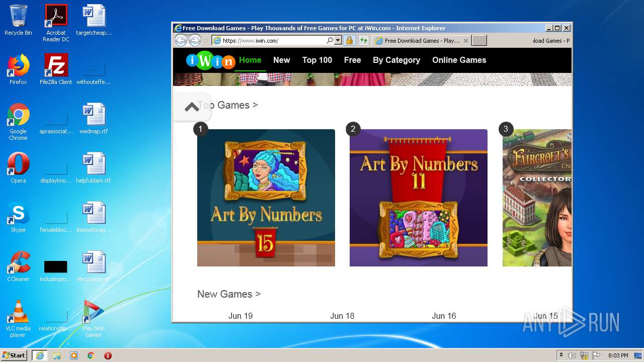This screenshot has height=362, width=644.
Task: Click the Action Center flag icon
Action: (x=596, y=355)
